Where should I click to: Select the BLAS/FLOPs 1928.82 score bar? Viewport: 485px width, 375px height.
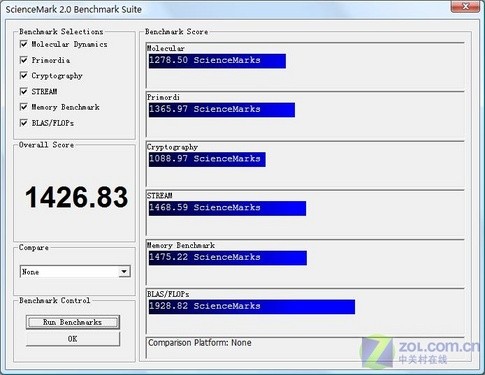click(x=252, y=307)
